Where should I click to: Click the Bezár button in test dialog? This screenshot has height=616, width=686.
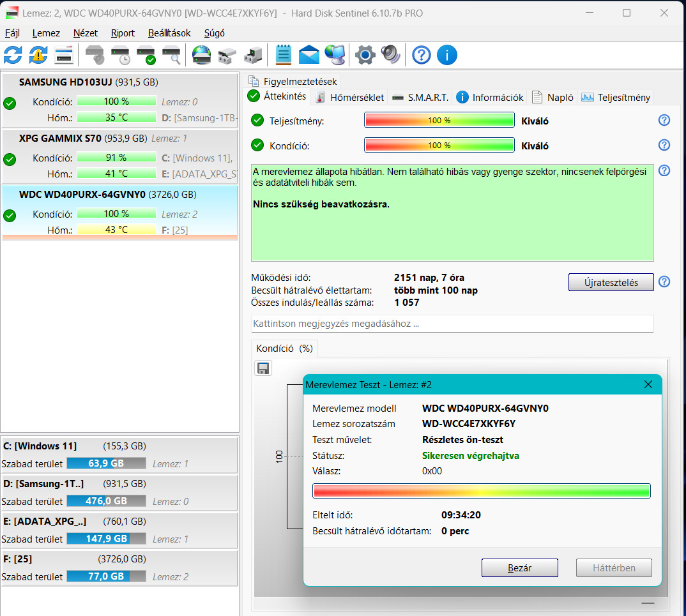click(520, 568)
